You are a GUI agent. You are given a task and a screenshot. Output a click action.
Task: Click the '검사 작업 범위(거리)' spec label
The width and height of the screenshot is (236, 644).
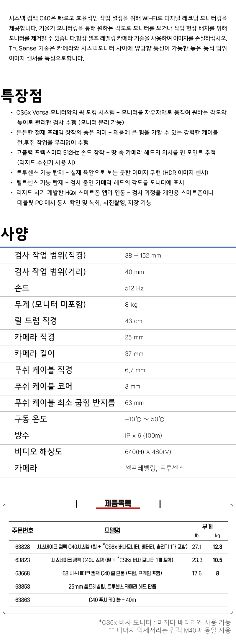point(50,272)
